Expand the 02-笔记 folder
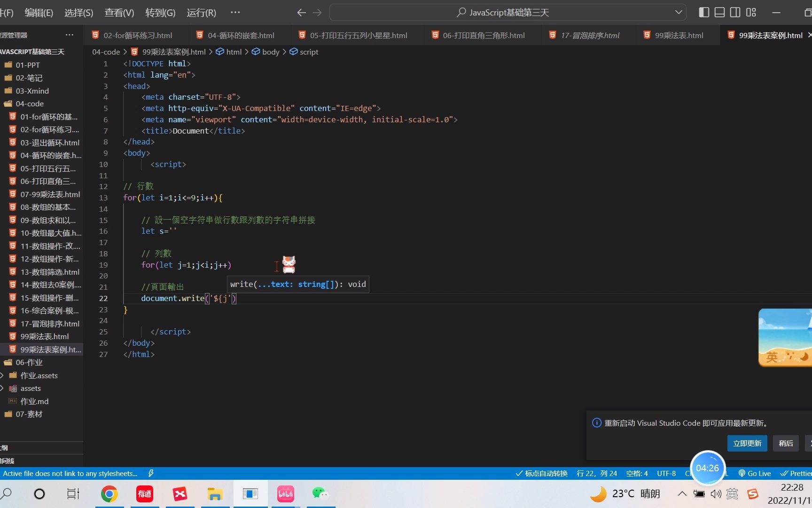This screenshot has width=812, height=508. (x=41, y=78)
